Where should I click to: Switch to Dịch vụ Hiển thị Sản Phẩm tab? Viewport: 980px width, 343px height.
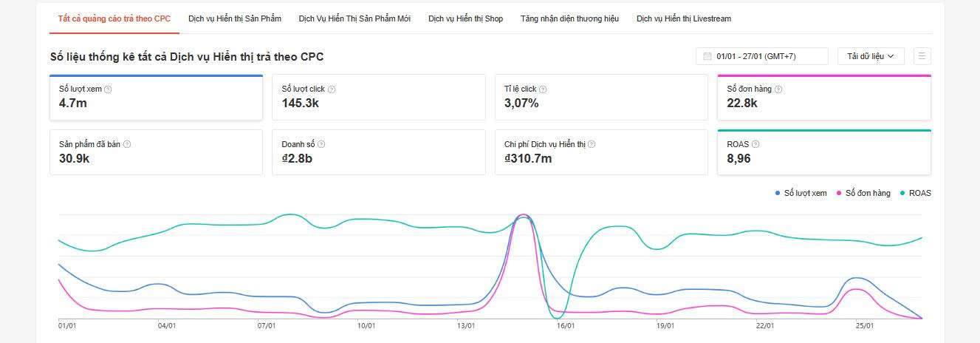pos(235,18)
